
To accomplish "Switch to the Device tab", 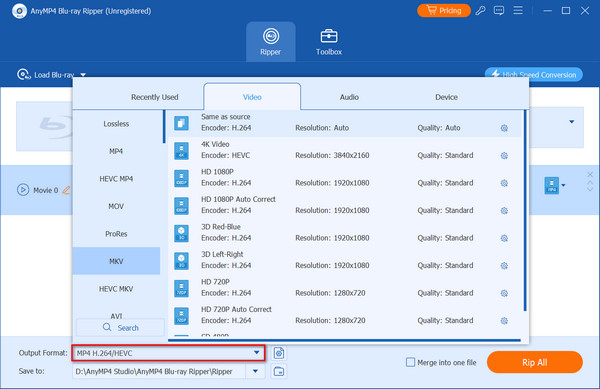I will tap(446, 97).
